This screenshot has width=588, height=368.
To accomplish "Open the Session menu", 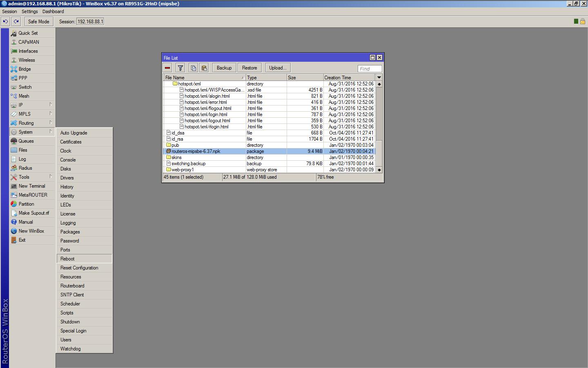I will click(x=9, y=11).
